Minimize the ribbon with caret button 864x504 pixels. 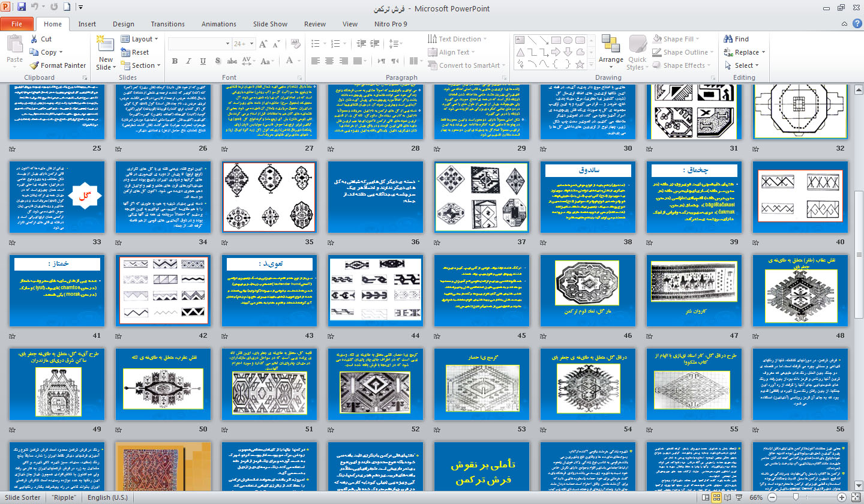[845, 24]
